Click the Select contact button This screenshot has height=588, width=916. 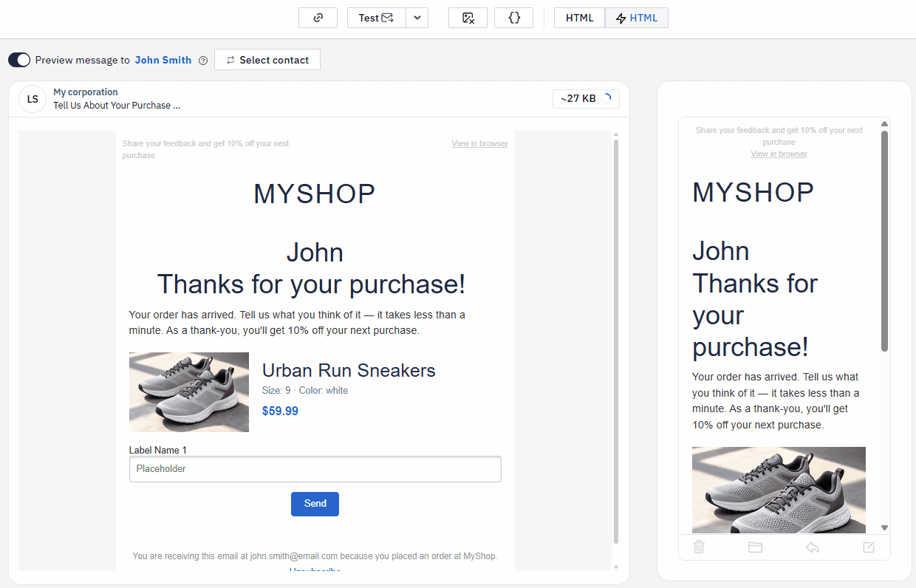tap(267, 60)
